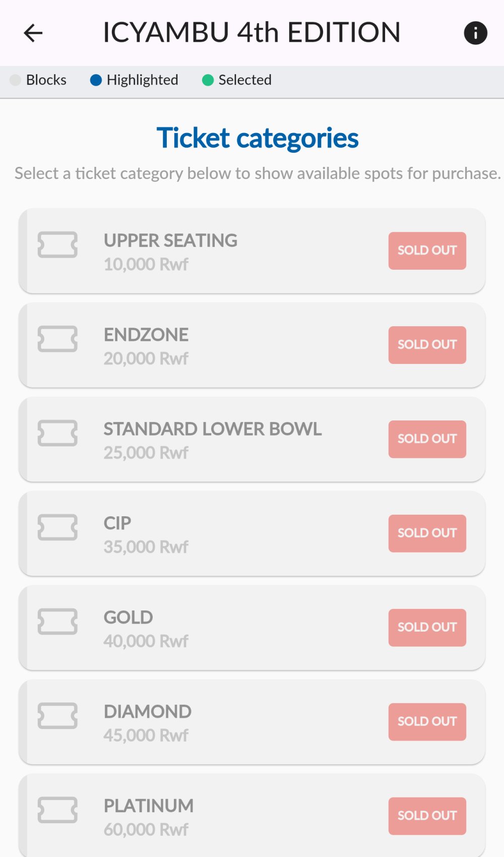Click the blue Highlighted legend dot
This screenshot has height=857, width=504.
tap(96, 80)
